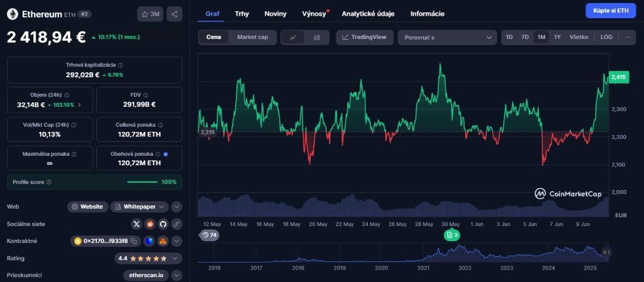Click the MetaMask fox icon
644x282 pixels.
[x=163, y=241]
